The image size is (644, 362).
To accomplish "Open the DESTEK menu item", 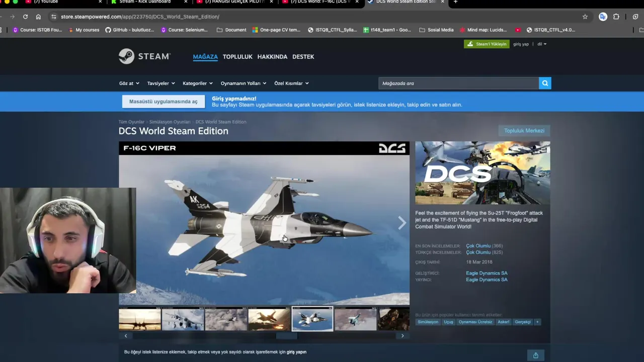I will click(x=303, y=57).
